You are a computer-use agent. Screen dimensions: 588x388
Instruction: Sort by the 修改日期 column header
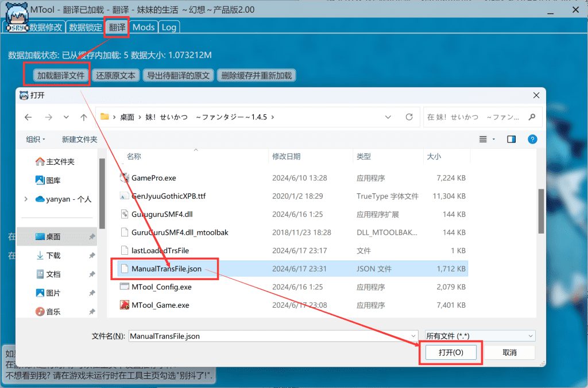[x=286, y=156]
